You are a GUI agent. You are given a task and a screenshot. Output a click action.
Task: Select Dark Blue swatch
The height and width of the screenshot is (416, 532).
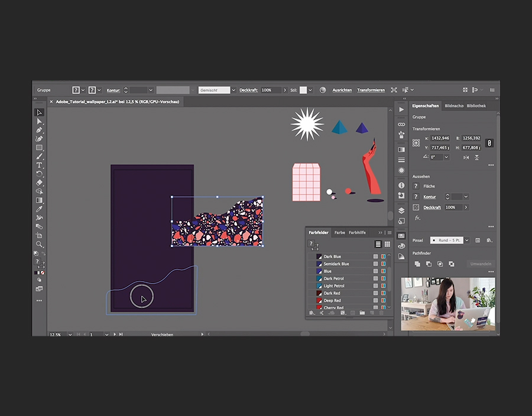348,256
